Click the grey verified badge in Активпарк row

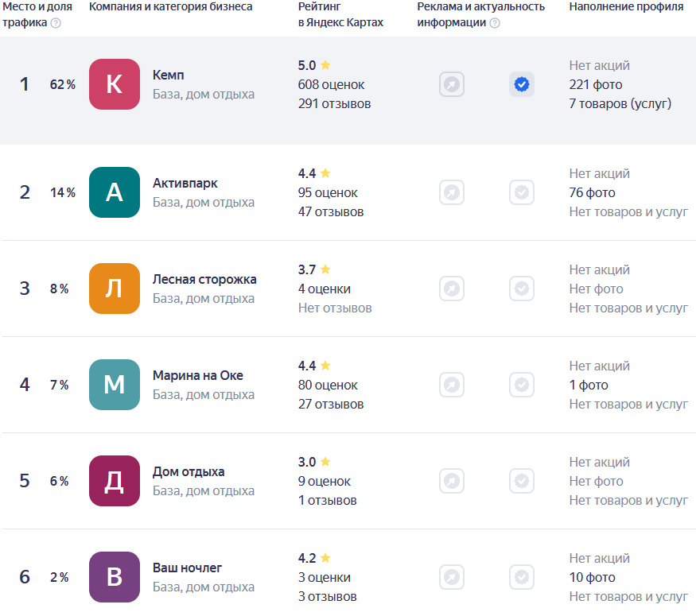[x=522, y=192]
